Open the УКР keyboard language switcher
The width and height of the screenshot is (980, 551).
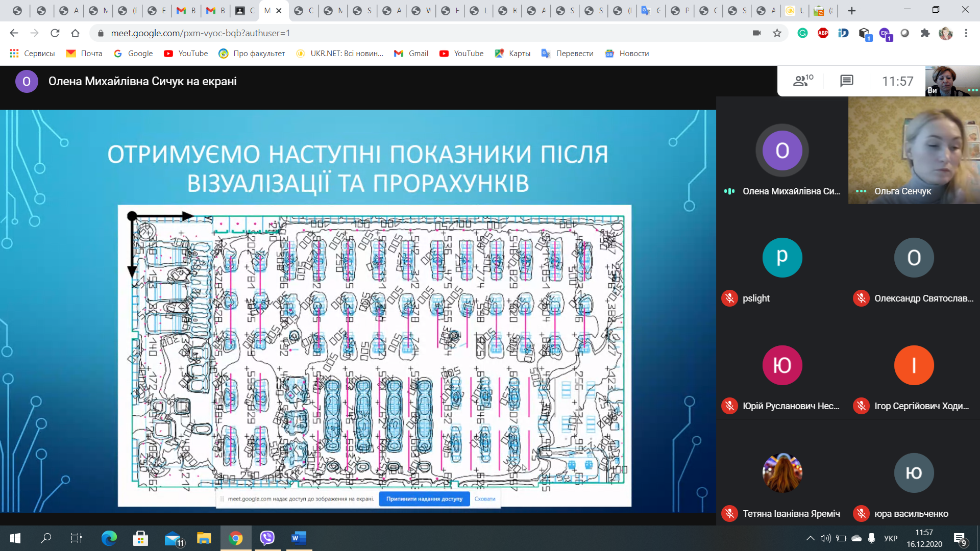click(x=890, y=538)
